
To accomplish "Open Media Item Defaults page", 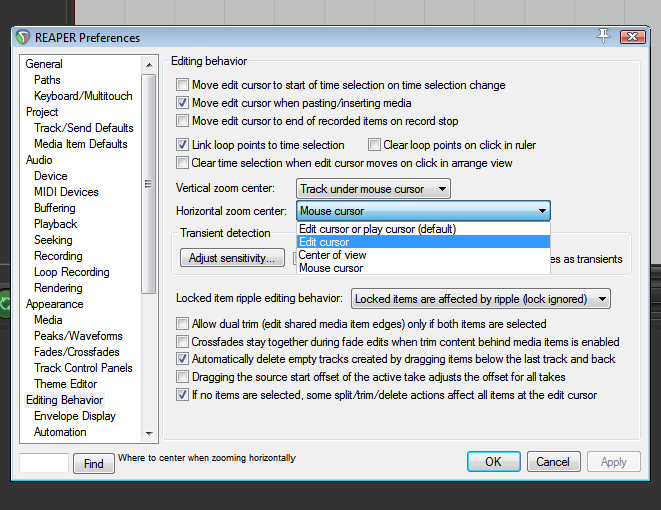I will tap(81, 144).
